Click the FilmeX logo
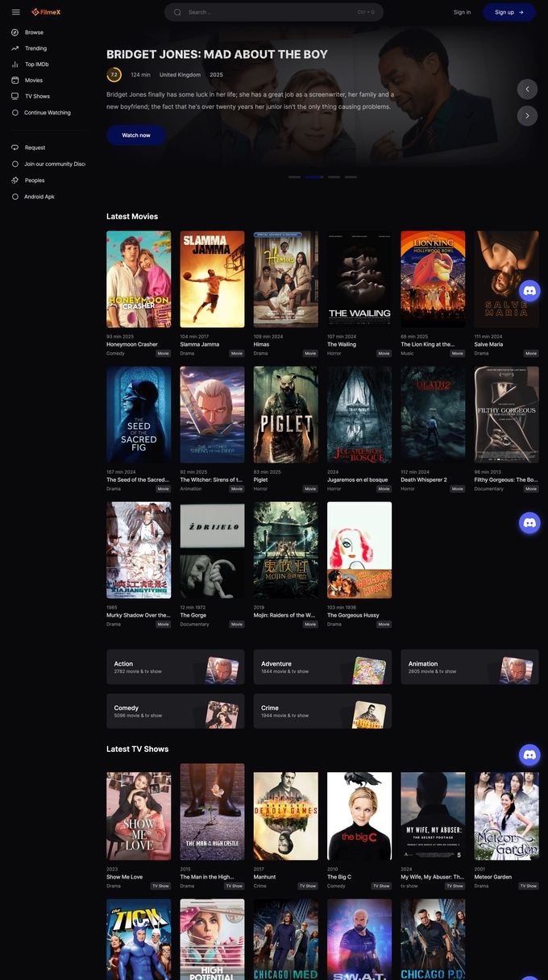Screen dimensions: 548x980 pyautogui.click(x=45, y=12)
